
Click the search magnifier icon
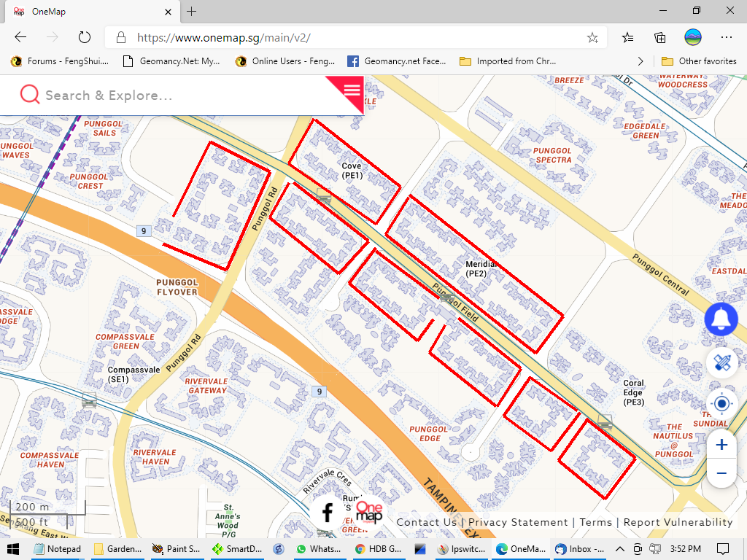[x=29, y=95]
